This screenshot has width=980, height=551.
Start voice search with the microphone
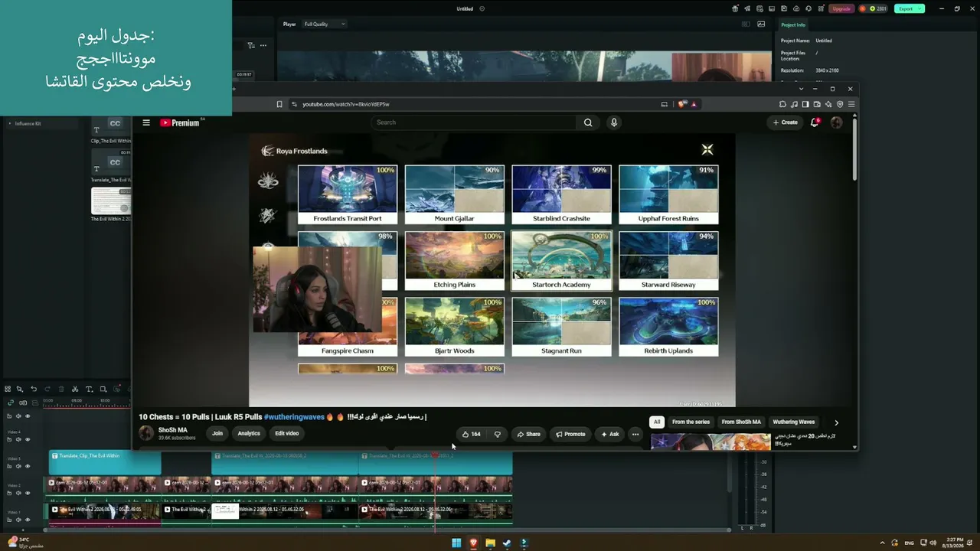(613, 122)
